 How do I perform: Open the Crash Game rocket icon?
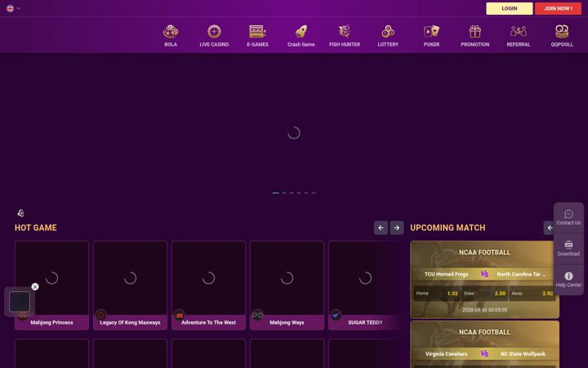(301, 32)
